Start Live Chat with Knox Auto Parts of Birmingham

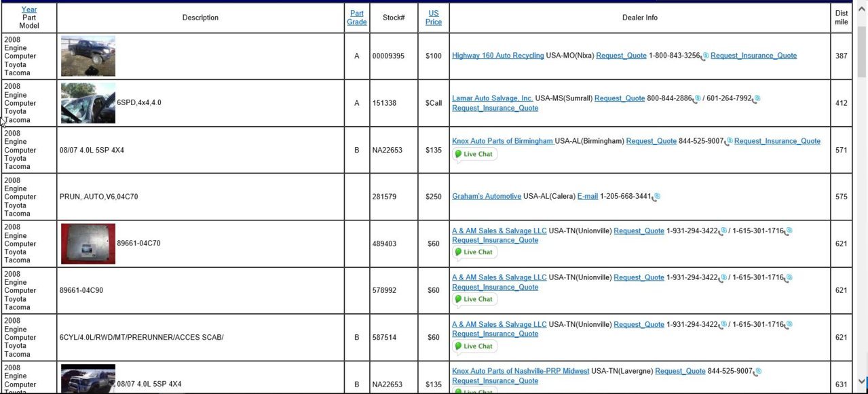click(474, 154)
